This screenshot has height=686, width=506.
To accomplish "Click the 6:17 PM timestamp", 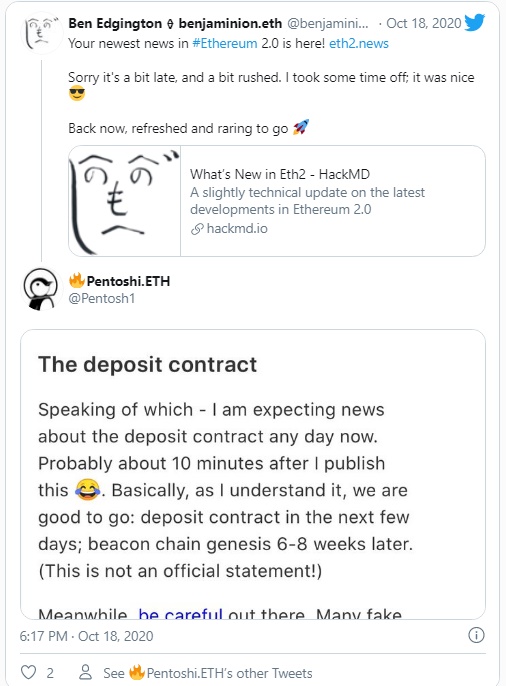I will click(x=43, y=636).
